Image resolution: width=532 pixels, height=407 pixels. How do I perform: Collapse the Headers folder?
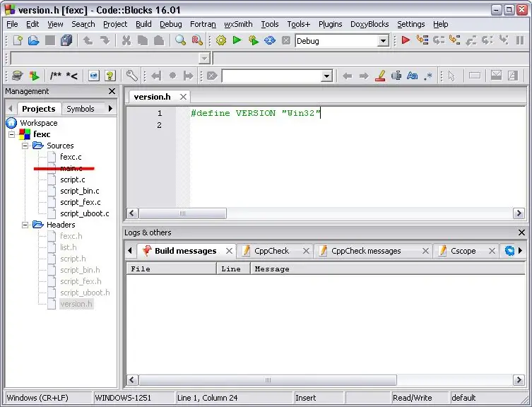tap(25, 225)
